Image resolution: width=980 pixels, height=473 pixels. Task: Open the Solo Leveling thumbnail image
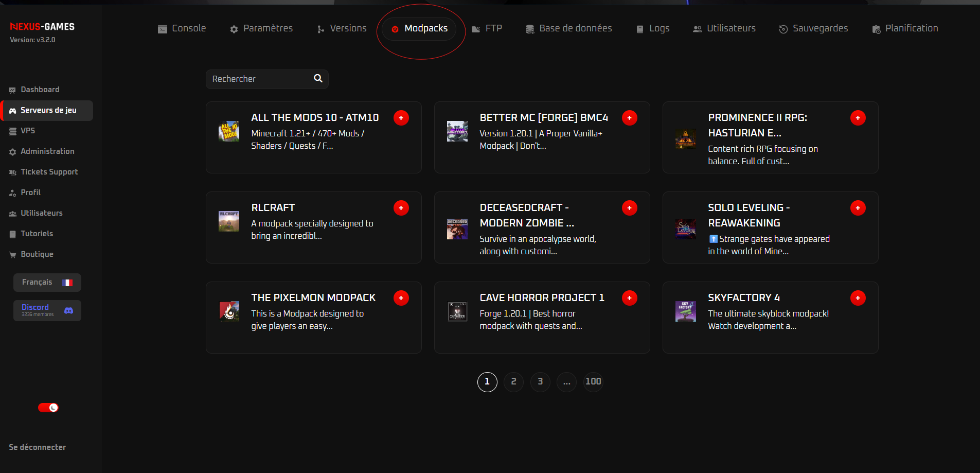coord(686,229)
